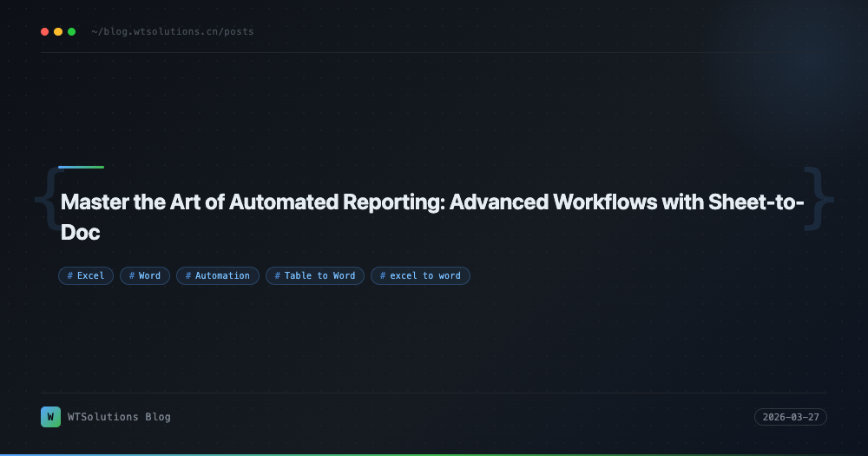Click the yellow minimize dot
Image resolution: width=868 pixels, height=456 pixels.
(x=58, y=31)
